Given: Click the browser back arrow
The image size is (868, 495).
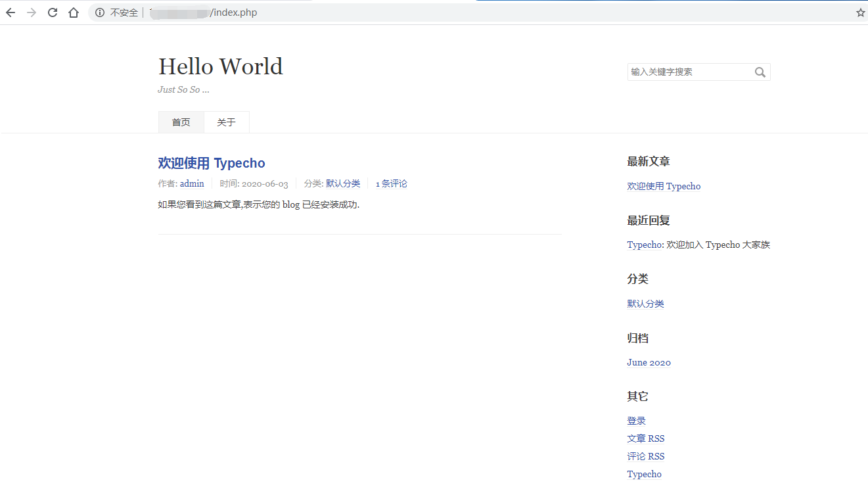Looking at the screenshot, I should pyautogui.click(x=11, y=12).
